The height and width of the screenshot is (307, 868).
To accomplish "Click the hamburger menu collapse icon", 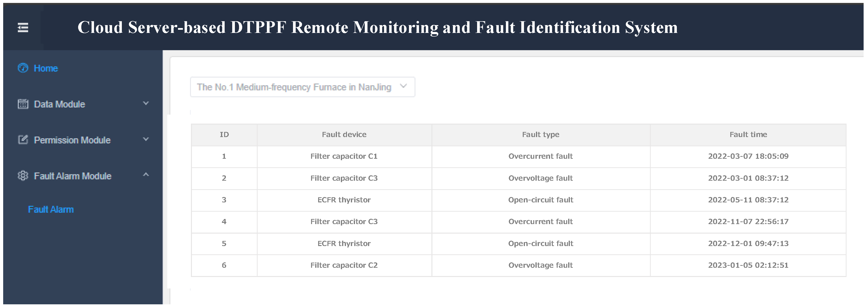I will 23,28.
